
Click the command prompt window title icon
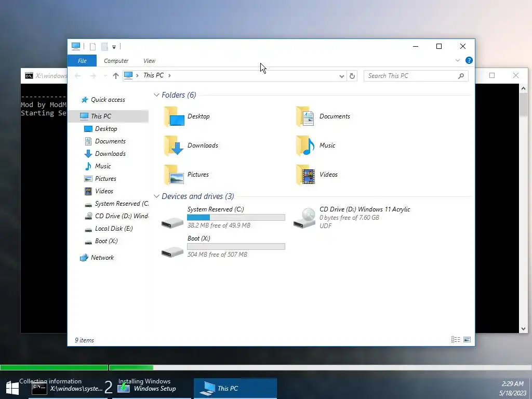tap(29, 76)
